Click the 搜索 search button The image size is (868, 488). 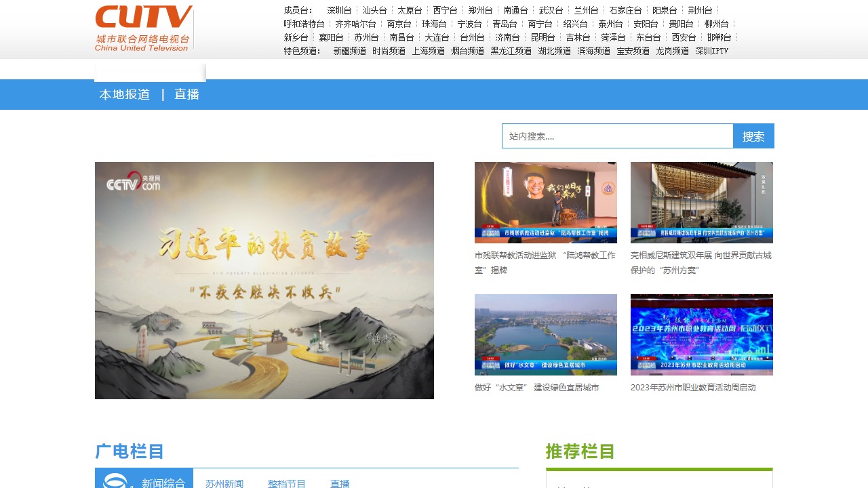coord(753,136)
